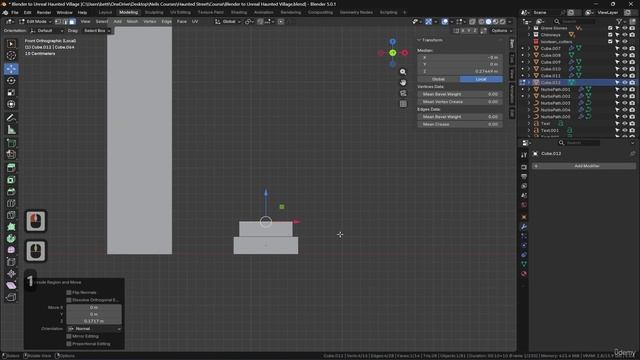Open the Global transform orientation dropdown
The width and height of the screenshot is (640, 360).
coord(228,22)
